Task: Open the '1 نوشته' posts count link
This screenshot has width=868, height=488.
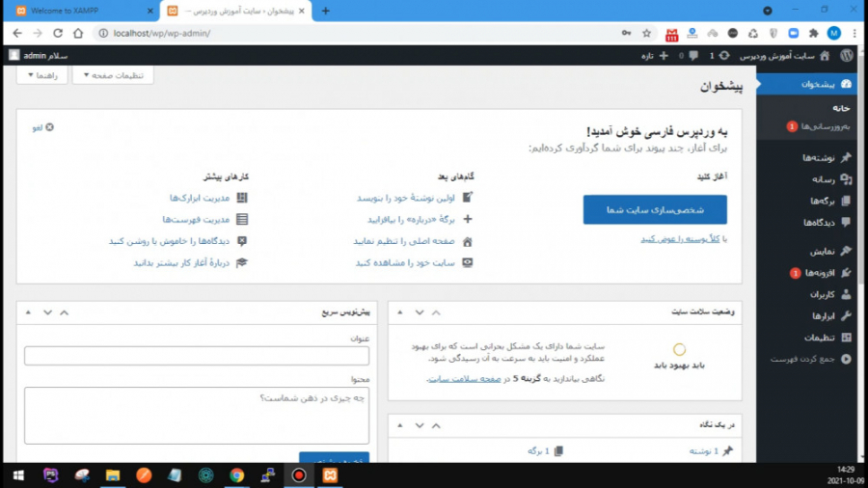Action: click(x=704, y=451)
